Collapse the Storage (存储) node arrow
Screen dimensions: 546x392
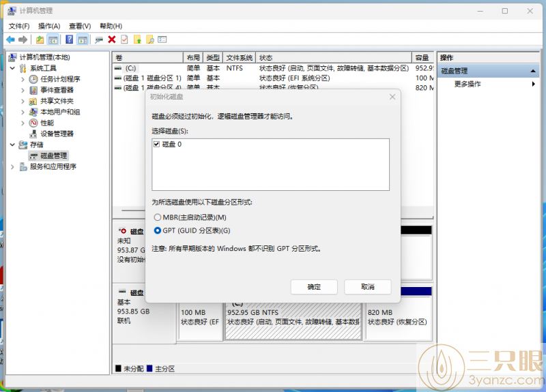click(12, 145)
